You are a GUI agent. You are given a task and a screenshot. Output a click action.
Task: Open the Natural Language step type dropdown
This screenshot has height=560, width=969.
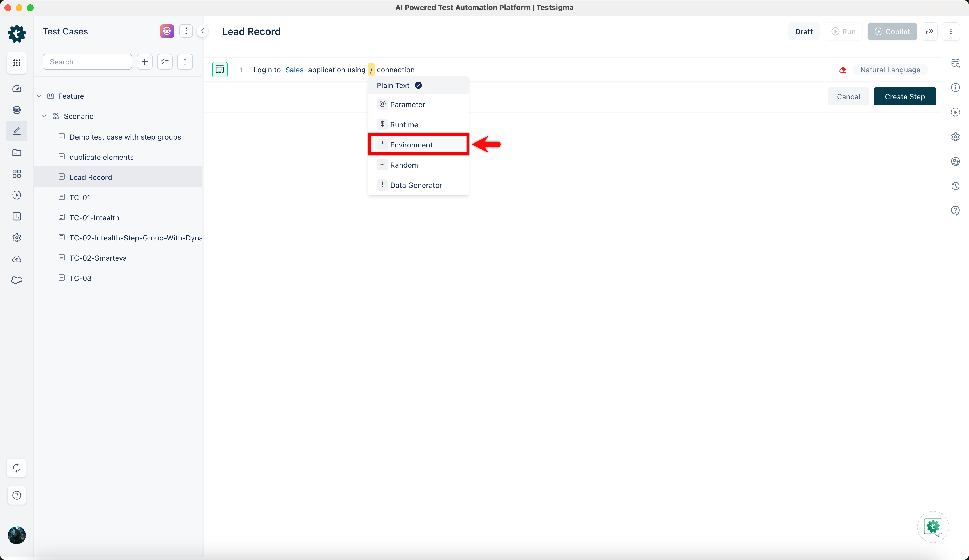(x=890, y=70)
